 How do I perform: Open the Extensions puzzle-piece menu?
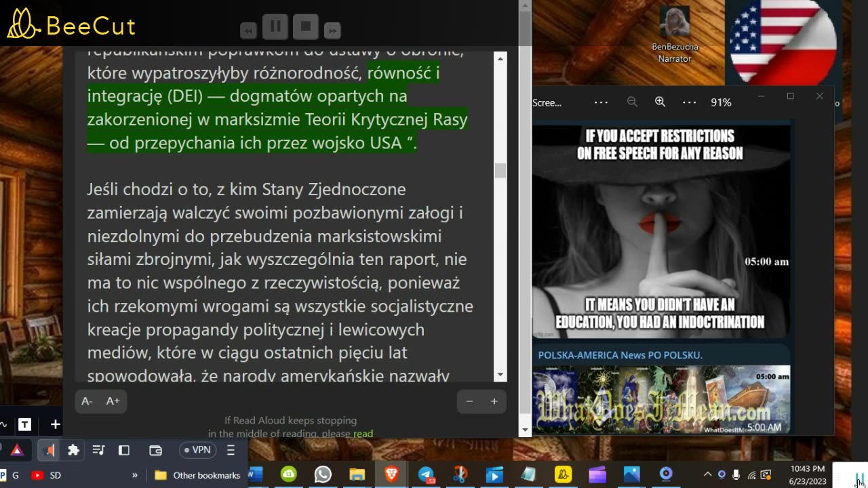(74, 450)
